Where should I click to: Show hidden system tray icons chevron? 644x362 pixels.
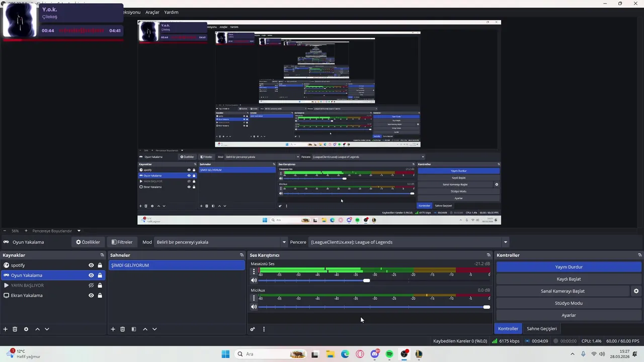click(572, 354)
